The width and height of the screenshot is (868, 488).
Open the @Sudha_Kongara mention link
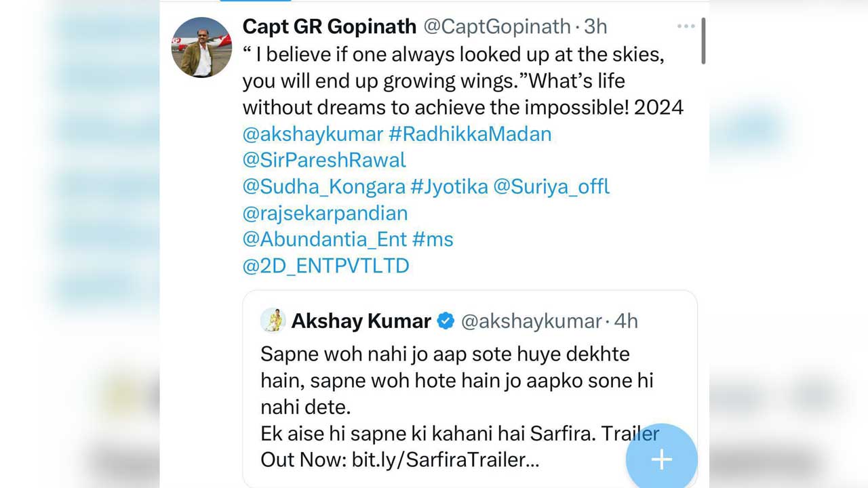(324, 186)
